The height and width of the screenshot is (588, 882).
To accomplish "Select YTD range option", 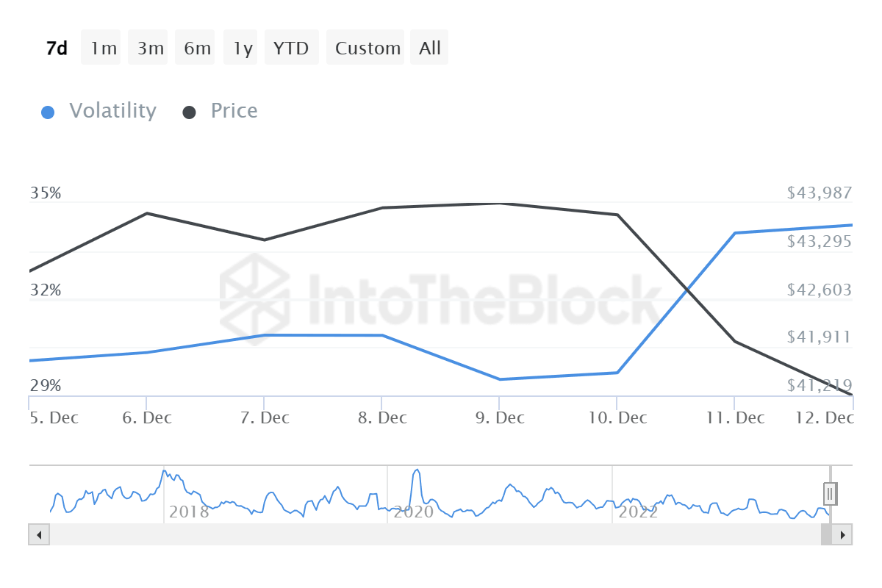I will [x=291, y=49].
